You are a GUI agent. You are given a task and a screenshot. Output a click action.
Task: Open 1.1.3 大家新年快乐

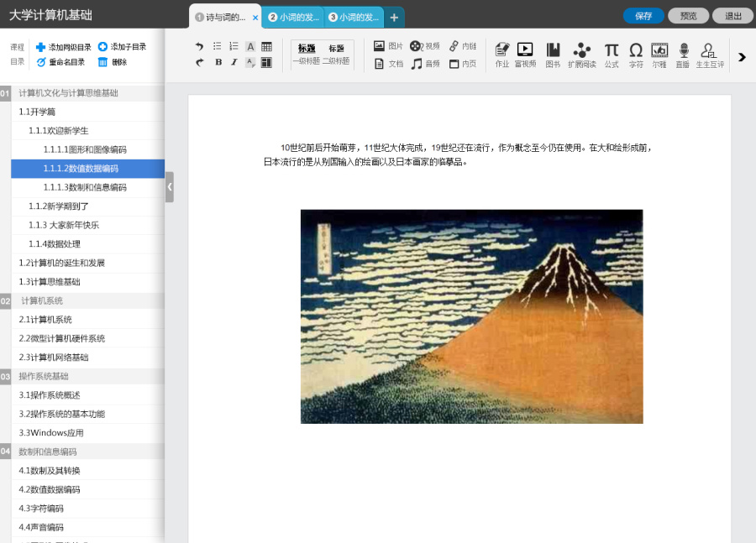tap(87, 225)
